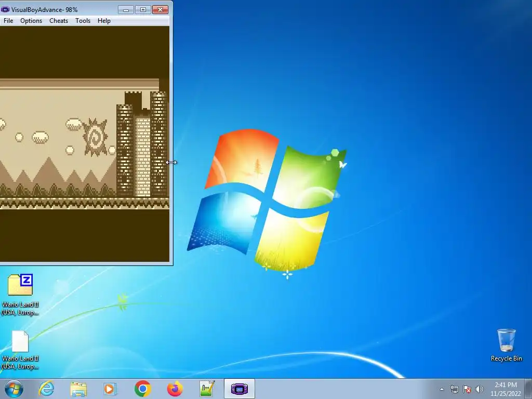Viewport: 532px width, 399px height.
Task: Click the Show desktop button
Action: tap(528, 389)
